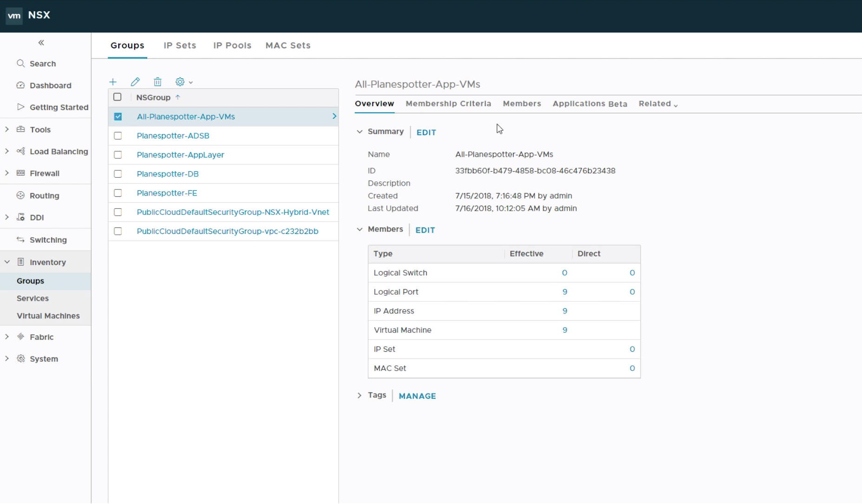Click the Search magnifier icon

[x=20, y=63]
